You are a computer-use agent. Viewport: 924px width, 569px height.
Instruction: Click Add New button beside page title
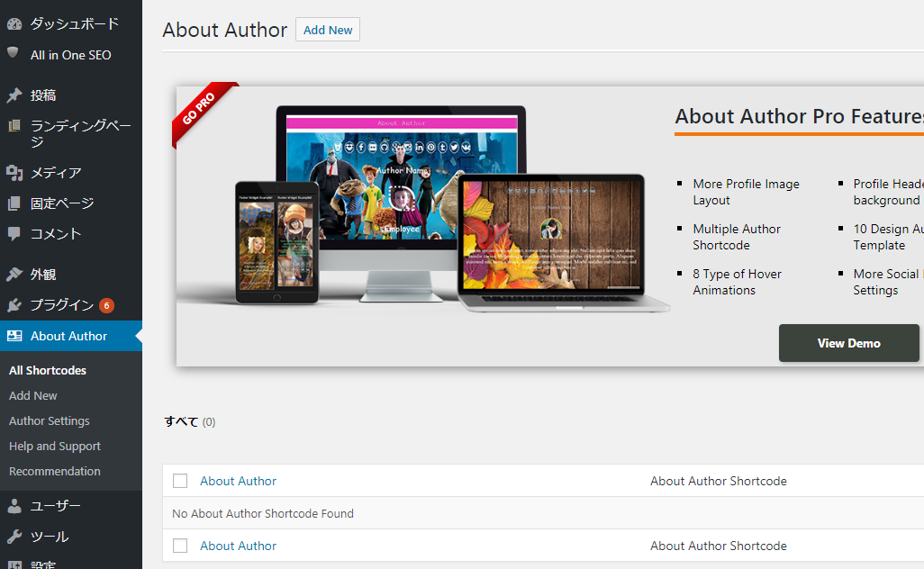point(328,30)
